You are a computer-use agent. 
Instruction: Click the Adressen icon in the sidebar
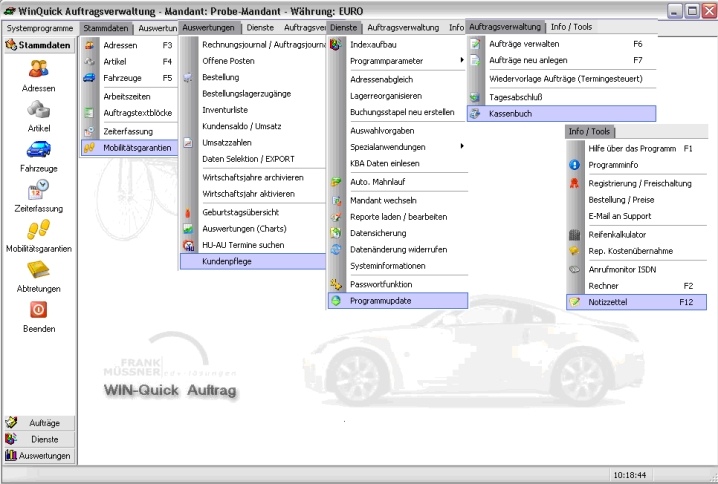39,69
